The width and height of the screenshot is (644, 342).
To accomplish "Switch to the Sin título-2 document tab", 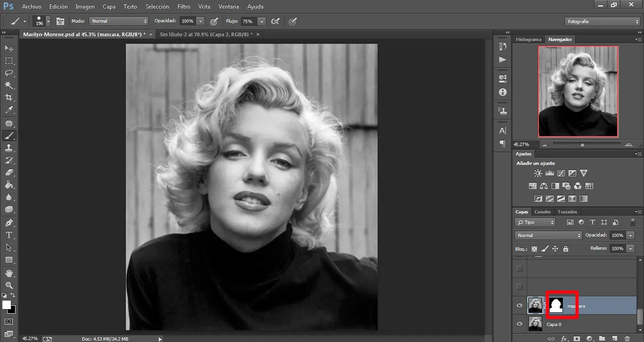I will point(206,34).
